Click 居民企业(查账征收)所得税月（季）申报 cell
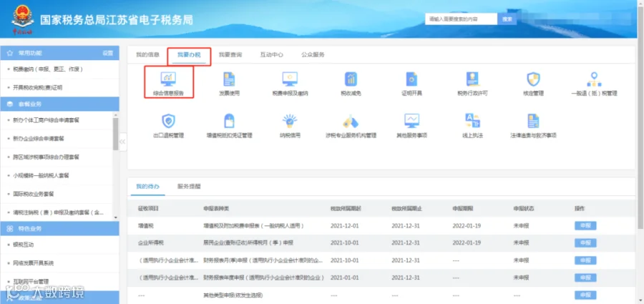Image resolution: width=644 pixels, height=304 pixels. [x=248, y=243]
